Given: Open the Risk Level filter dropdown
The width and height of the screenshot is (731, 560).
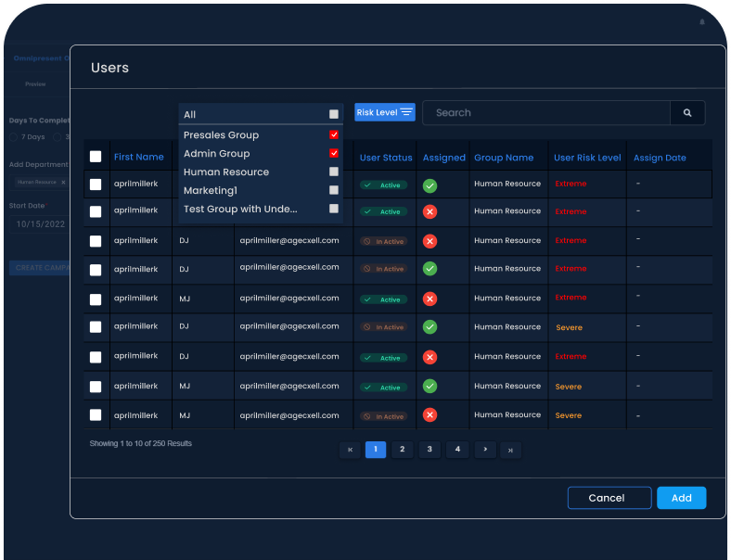Looking at the screenshot, I should click(x=384, y=112).
